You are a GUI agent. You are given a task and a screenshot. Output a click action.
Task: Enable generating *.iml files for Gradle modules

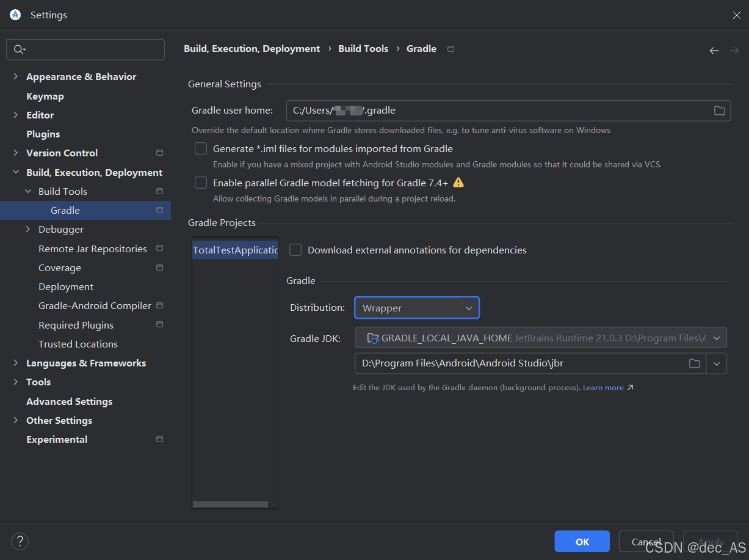point(201,148)
